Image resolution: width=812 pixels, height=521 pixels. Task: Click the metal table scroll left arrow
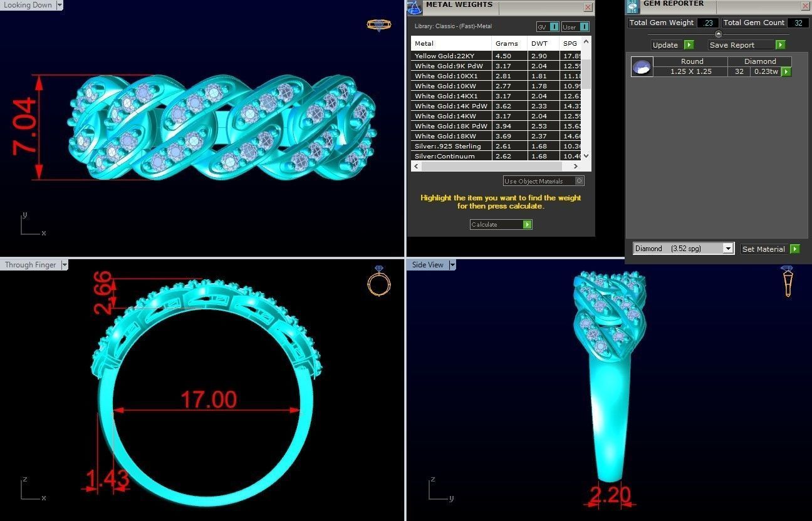point(415,167)
